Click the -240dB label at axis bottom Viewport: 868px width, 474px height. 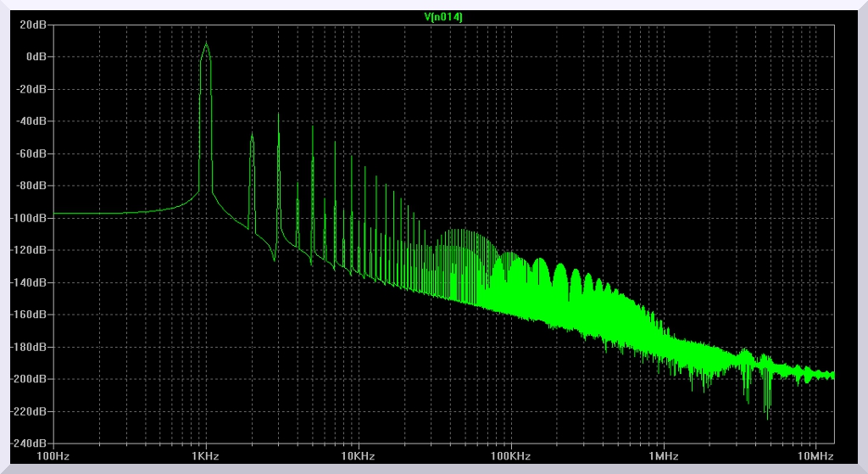pos(31,443)
